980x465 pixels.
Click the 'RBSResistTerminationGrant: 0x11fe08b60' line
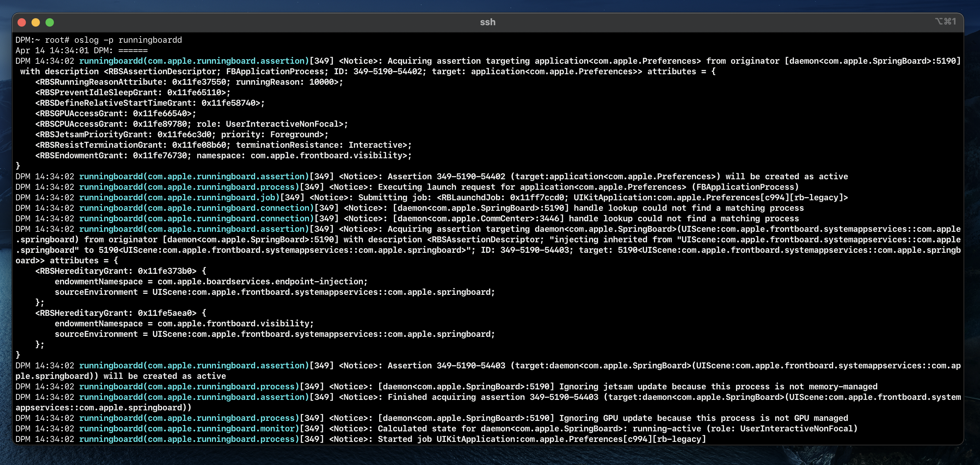click(x=223, y=145)
